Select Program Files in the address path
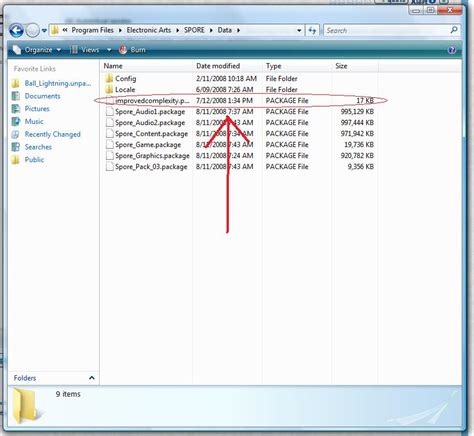 pos(92,30)
